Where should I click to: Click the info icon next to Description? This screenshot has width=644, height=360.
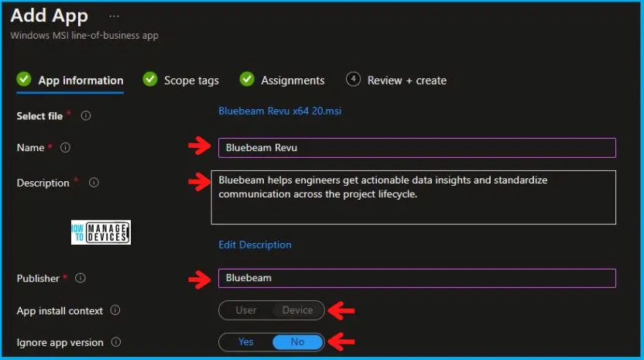click(x=94, y=183)
